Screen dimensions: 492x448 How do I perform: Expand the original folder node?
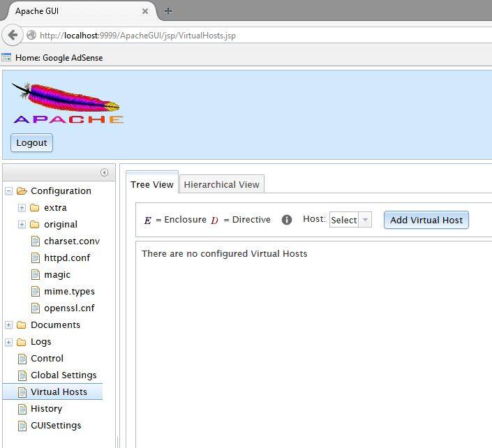(22, 224)
